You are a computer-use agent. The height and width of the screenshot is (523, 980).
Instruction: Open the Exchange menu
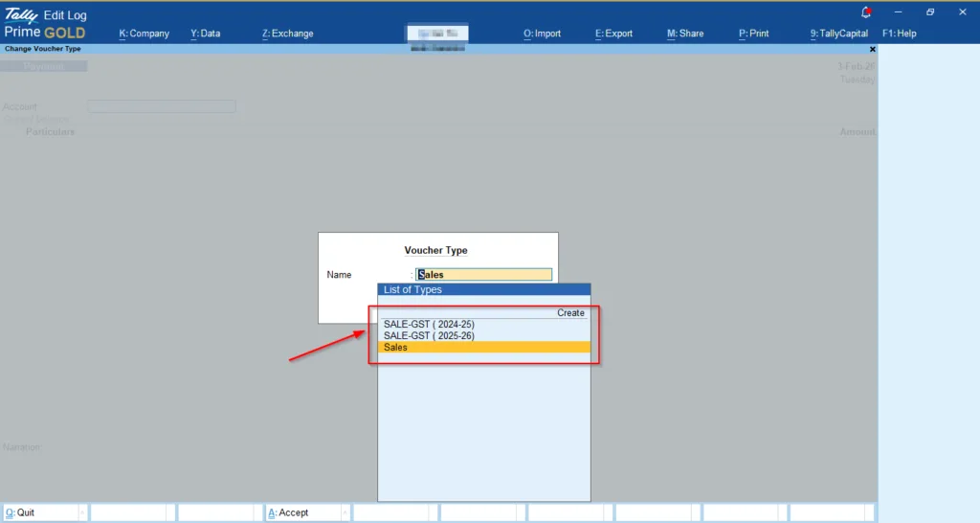point(287,34)
